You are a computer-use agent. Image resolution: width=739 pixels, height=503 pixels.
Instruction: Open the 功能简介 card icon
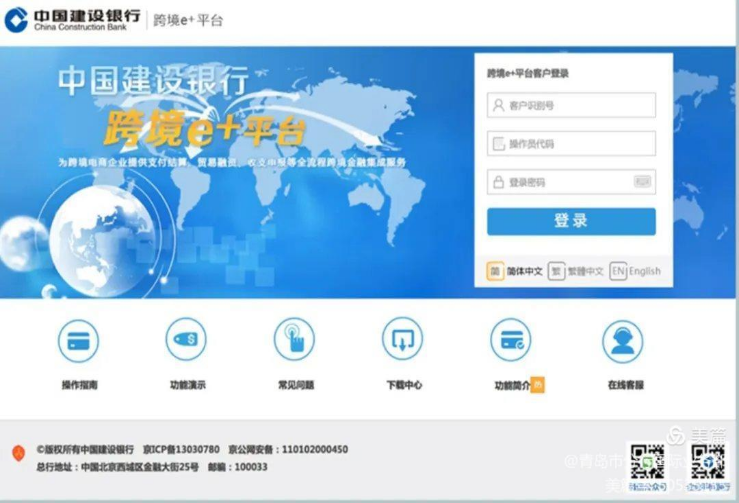click(x=511, y=340)
